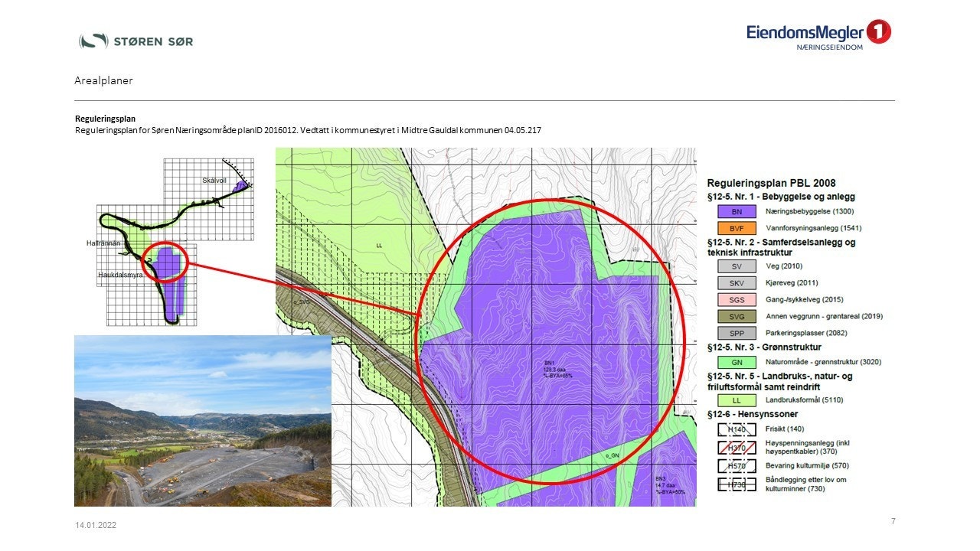Click the EiendomsMegler 1 Næringseiendom logo

(819, 34)
